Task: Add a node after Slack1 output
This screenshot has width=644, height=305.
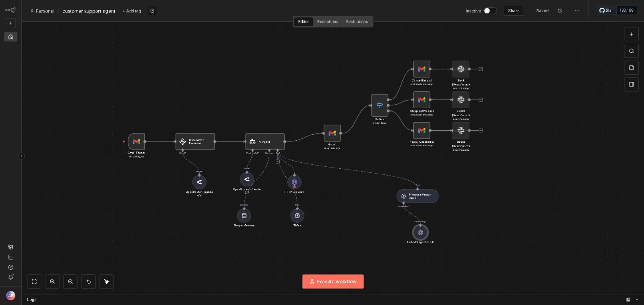Action: [x=481, y=100]
